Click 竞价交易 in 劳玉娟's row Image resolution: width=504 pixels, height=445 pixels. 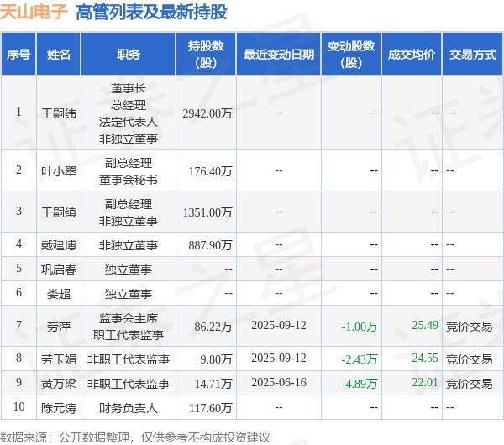click(469, 359)
